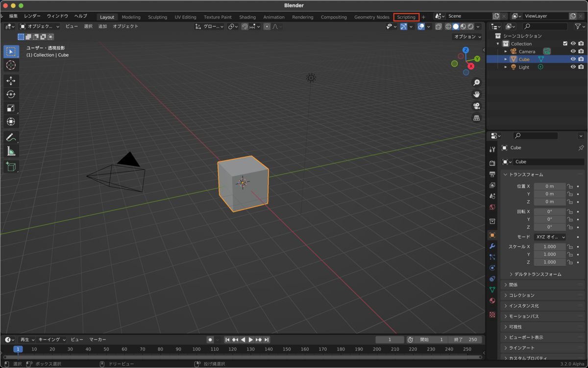Select the Measure tool
Viewport: 588px width, 368px height.
11,151
